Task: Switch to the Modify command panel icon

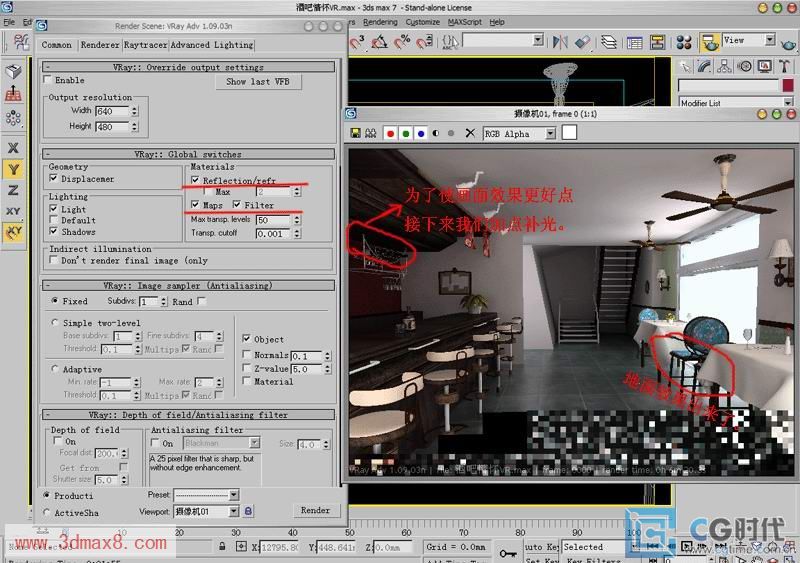Action: tap(704, 66)
